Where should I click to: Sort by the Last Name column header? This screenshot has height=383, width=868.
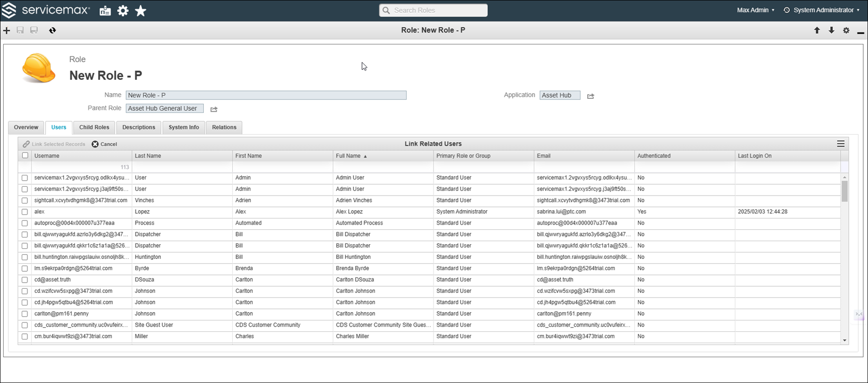tap(182, 156)
